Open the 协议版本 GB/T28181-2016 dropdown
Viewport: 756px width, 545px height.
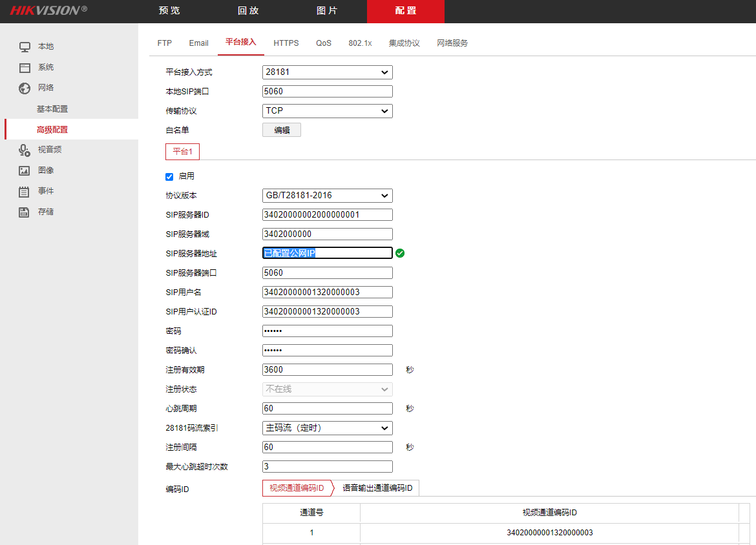point(327,195)
